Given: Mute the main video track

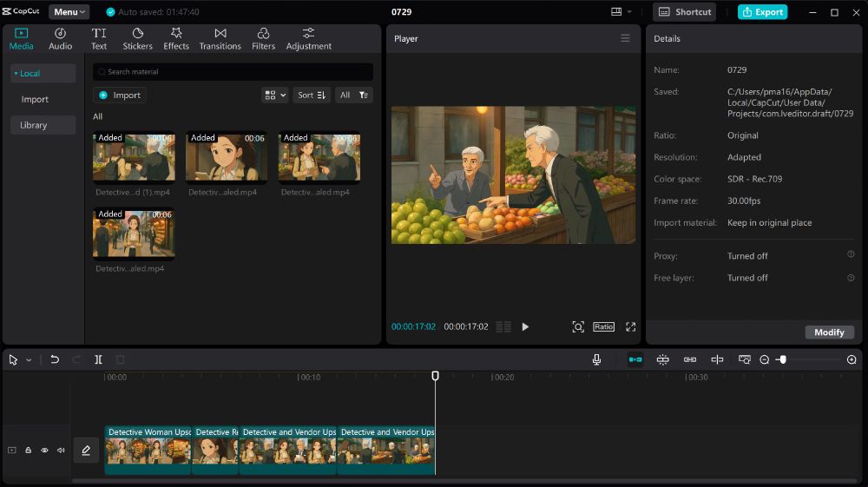Looking at the screenshot, I should [61, 450].
